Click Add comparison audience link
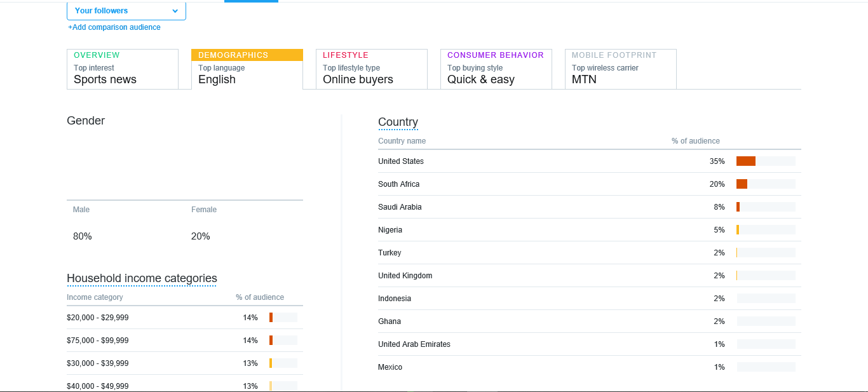Viewport: 868px width, 392px height. click(114, 27)
